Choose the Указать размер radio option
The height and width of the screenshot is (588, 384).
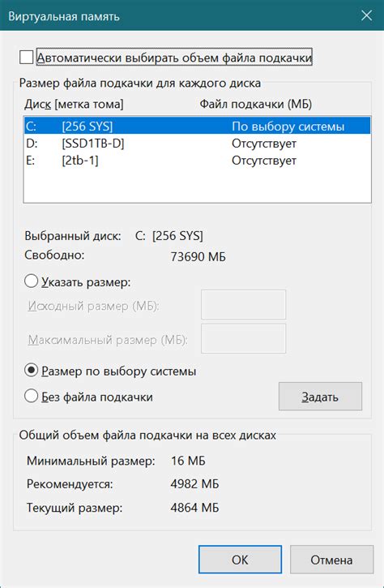point(32,281)
